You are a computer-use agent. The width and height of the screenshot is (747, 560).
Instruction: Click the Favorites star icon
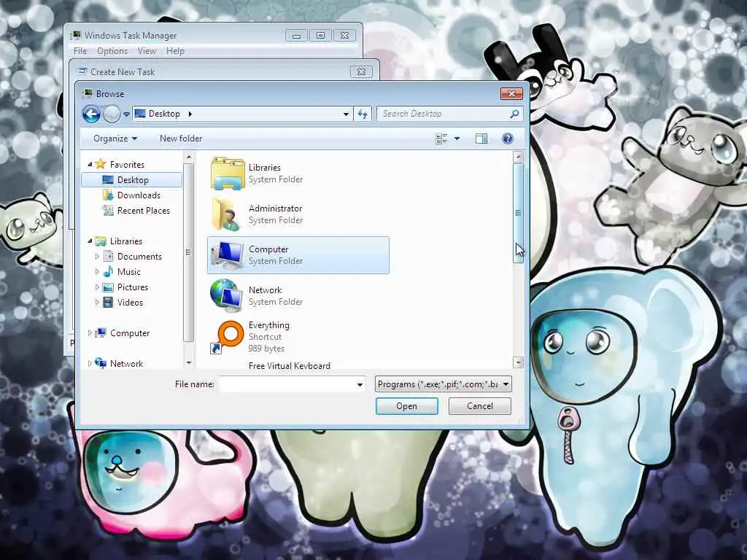coord(101,164)
